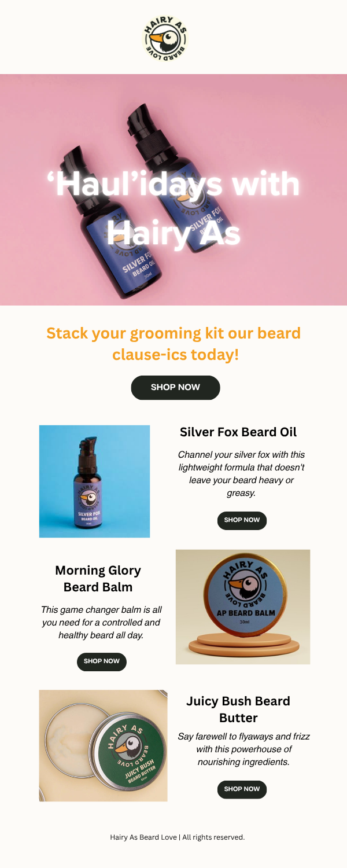Click the Juicy Bush Beard Butter heading
Viewport: 347px width, 868px height.
tap(238, 709)
